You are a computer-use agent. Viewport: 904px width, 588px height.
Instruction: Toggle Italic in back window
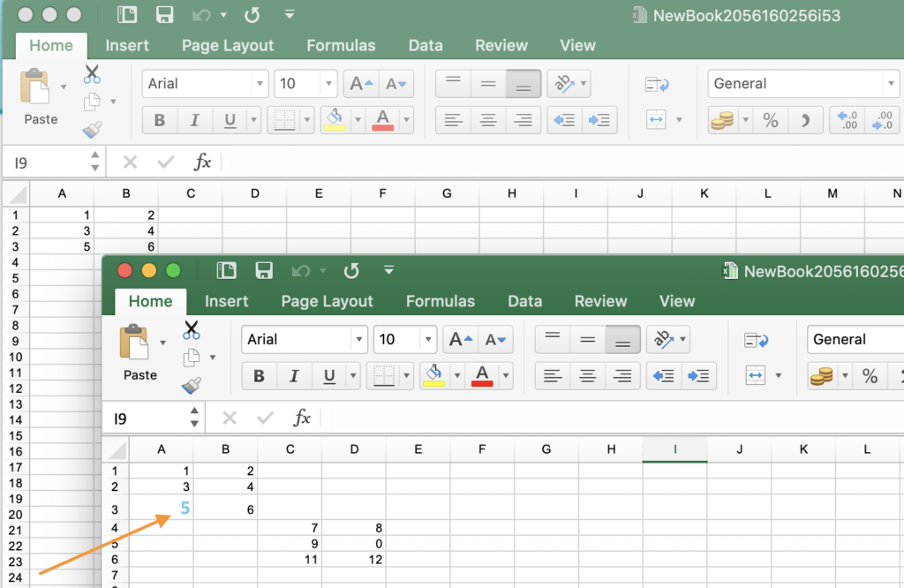195,120
